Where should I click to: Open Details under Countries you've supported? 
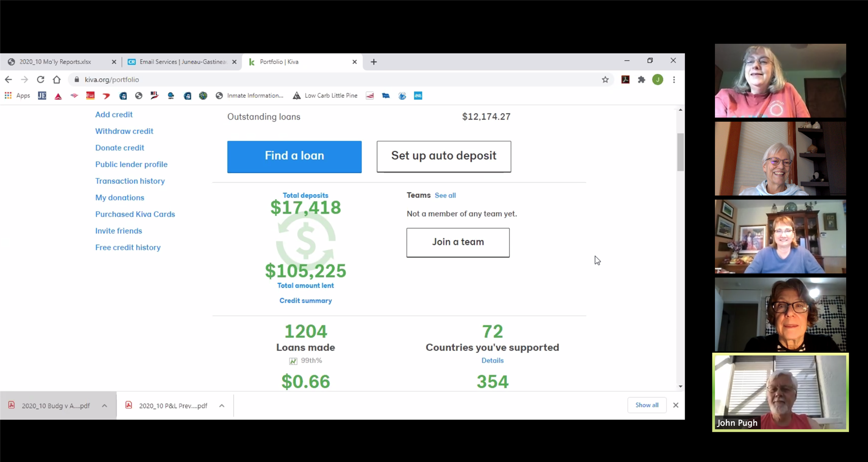492,361
